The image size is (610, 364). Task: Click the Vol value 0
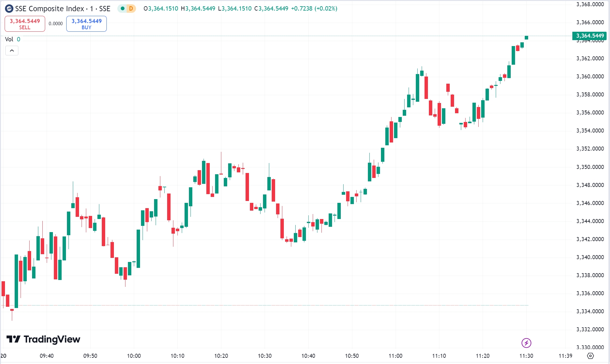19,39
